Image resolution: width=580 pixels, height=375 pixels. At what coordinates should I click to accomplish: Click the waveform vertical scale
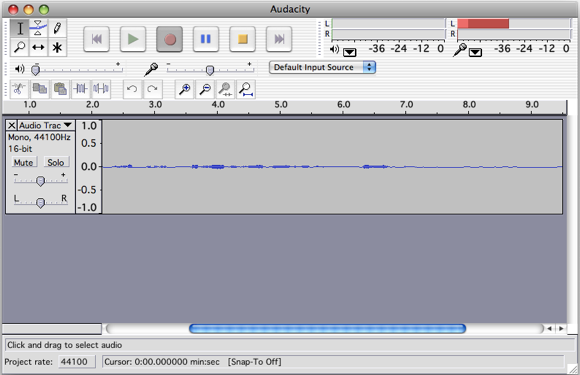(x=89, y=166)
